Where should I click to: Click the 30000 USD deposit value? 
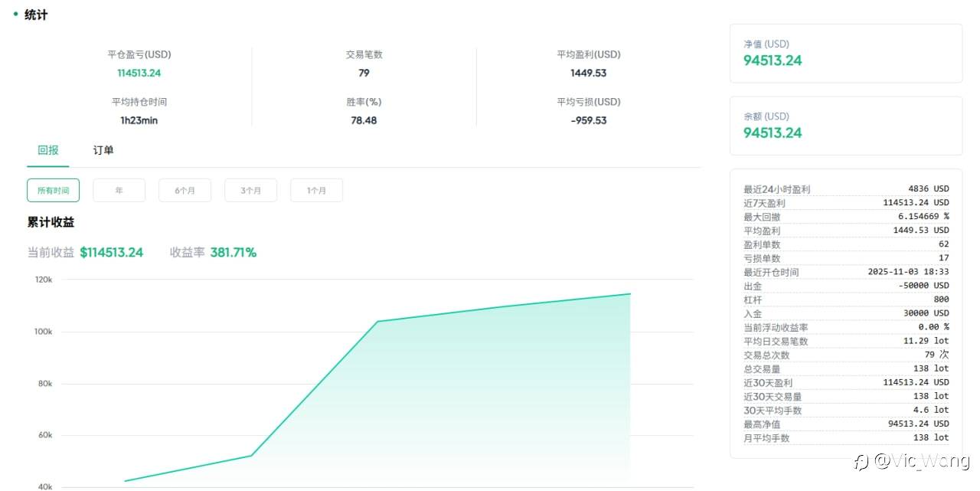pos(926,313)
